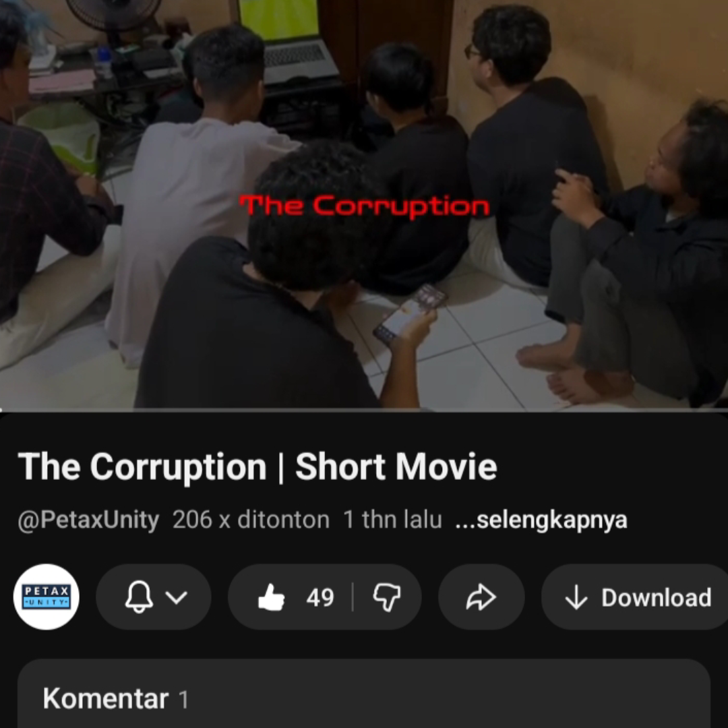Tap the red The Corruption overlay text
The width and height of the screenshot is (728, 728).
[x=365, y=206]
